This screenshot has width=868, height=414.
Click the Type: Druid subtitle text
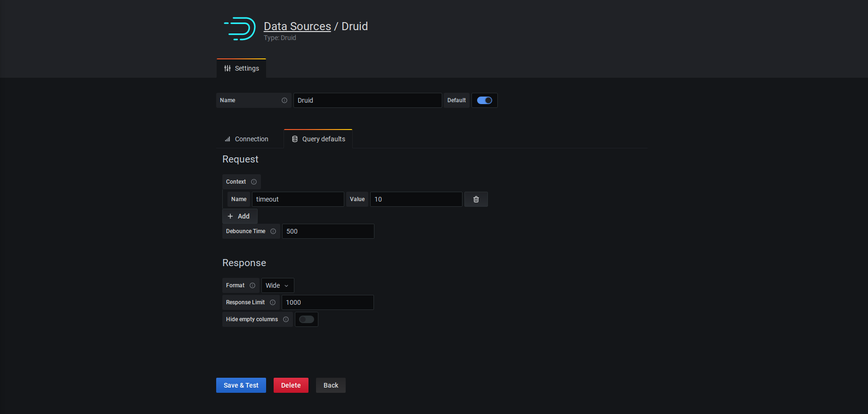coord(280,38)
